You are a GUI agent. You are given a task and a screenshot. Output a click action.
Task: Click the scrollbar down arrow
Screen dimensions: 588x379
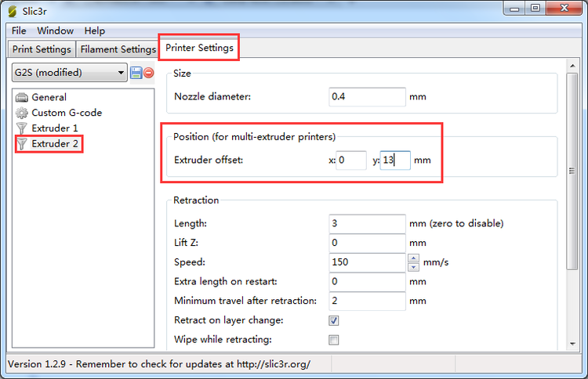coord(572,344)
